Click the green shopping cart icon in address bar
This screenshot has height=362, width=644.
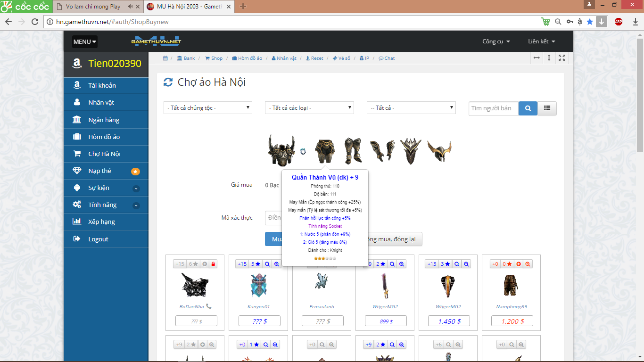pos(545,22)
